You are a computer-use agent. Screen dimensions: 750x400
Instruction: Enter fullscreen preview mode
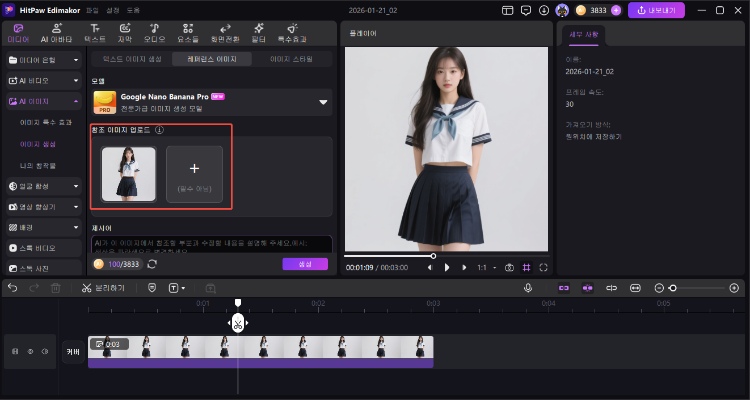[x=543, y=267]
